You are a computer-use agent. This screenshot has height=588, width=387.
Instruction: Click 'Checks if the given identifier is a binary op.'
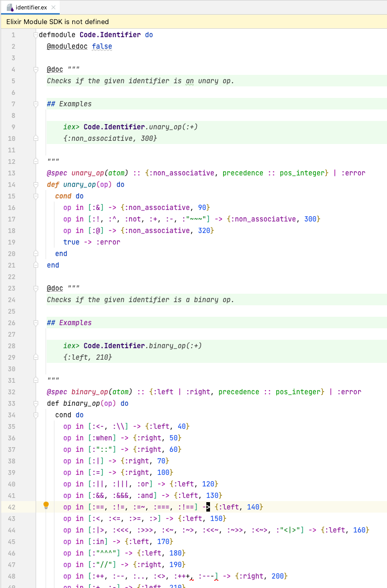[140, 299]
